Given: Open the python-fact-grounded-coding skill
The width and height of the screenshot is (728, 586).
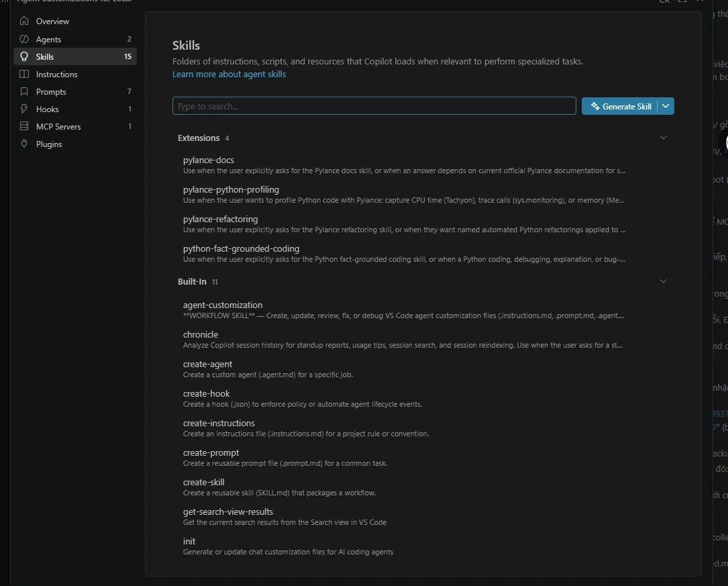Looking at the screenshot, I should tap(423, 254).
